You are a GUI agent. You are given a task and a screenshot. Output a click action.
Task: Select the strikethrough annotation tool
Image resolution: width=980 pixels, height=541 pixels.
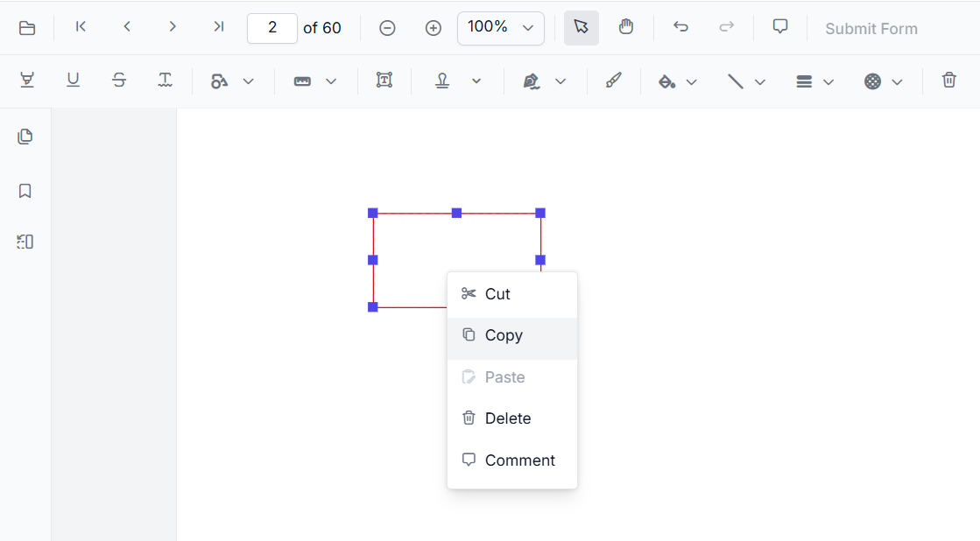[x=119, y=80]
